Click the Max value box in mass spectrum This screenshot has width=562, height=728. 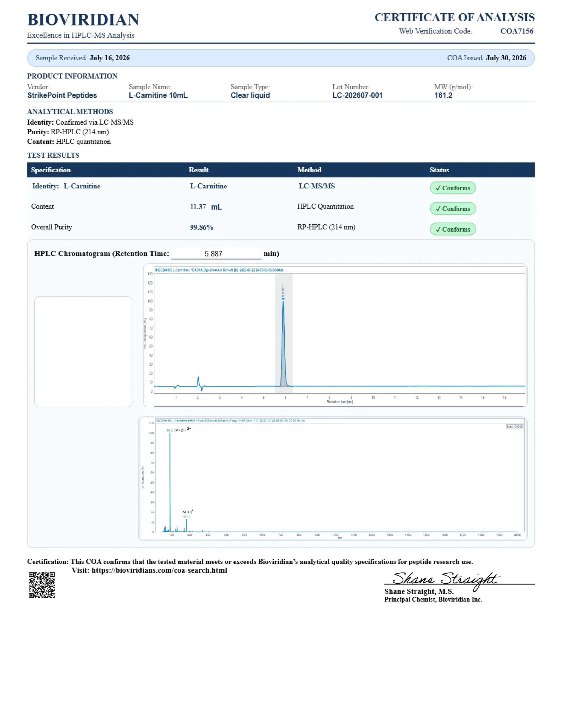tap(515, 427)
